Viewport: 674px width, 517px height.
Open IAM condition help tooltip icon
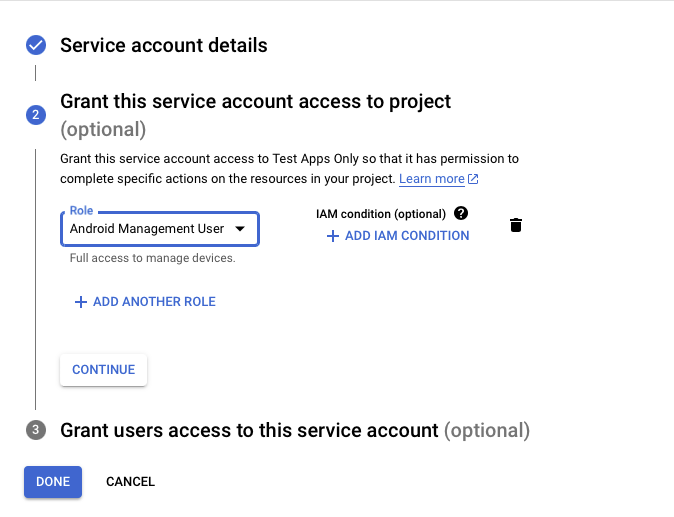461,213
